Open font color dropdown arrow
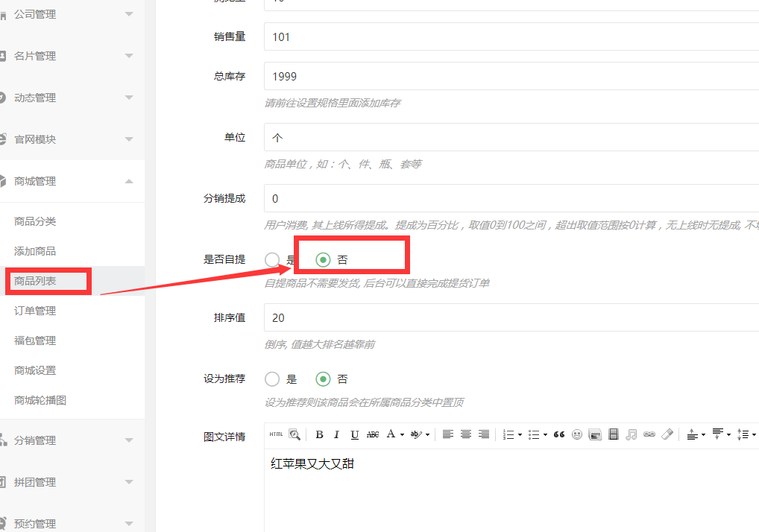Screen dimensions: 759x532 403,435
